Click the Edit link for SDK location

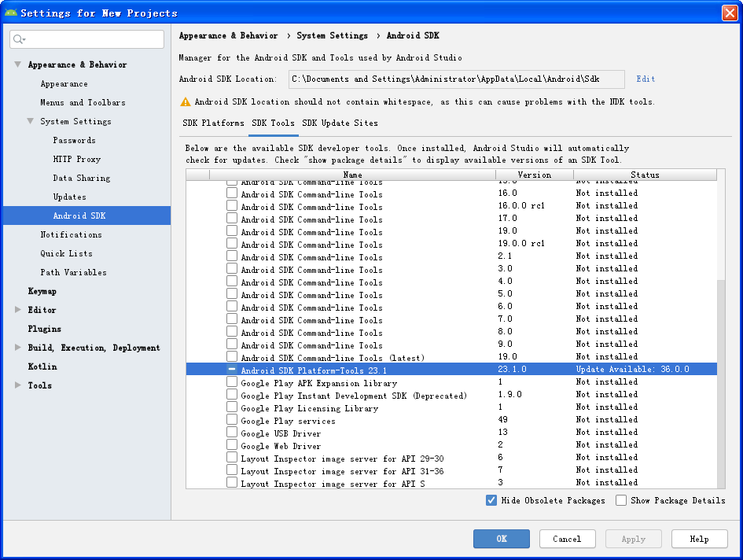click(646, 79)
